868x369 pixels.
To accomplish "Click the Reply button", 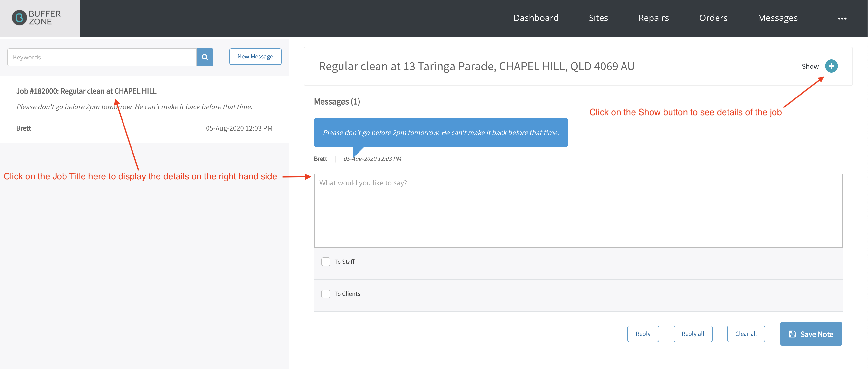I will click(642, 334).
